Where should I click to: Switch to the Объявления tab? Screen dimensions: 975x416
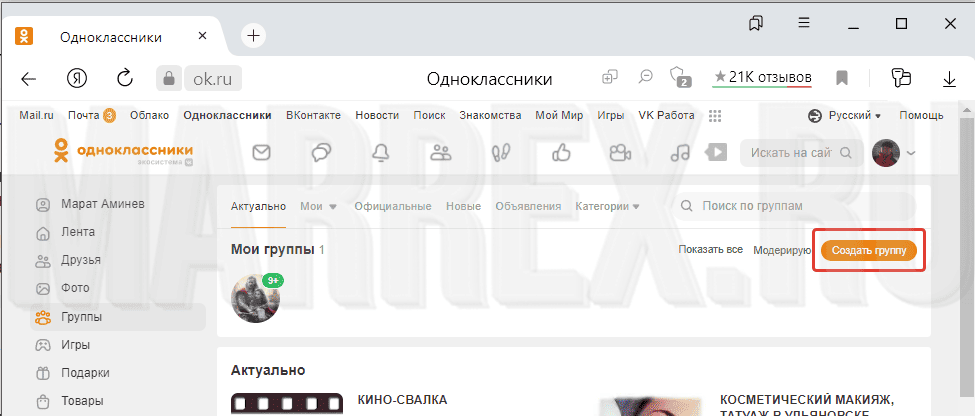[528, 206]
